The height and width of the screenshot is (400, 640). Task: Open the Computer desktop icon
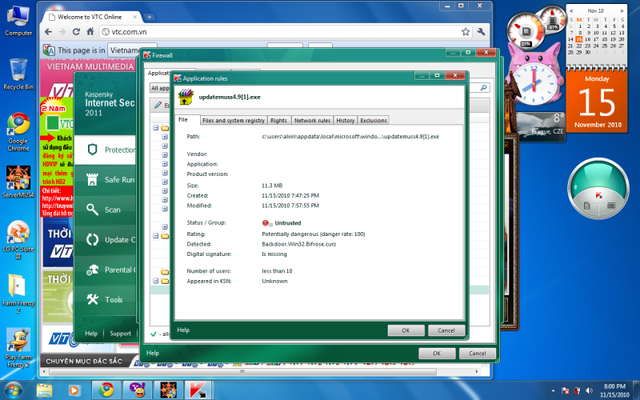coord(18,21)
